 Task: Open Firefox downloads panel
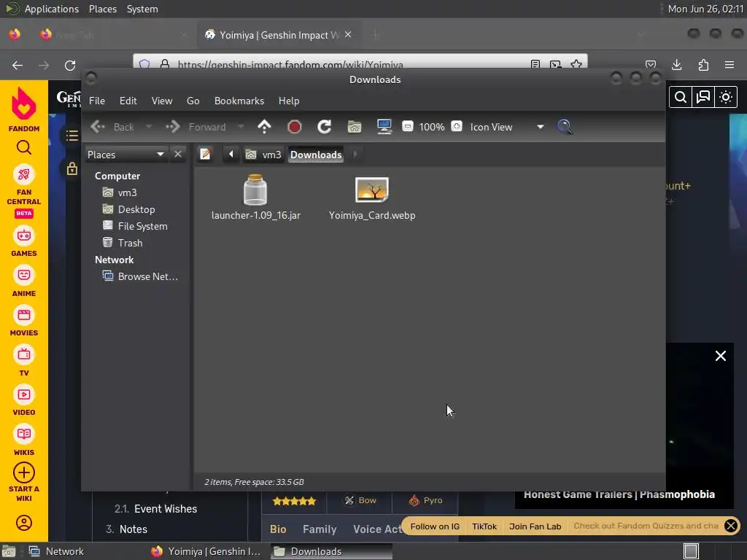click(x=676, y=65)
